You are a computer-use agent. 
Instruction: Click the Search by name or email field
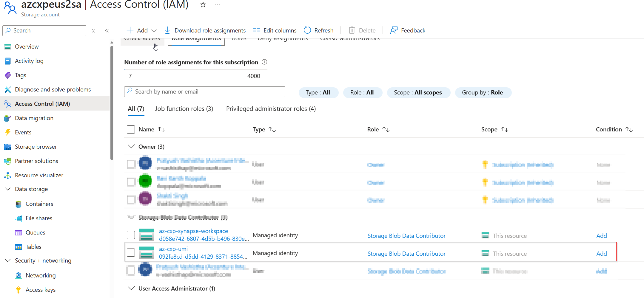click(205, 92)
